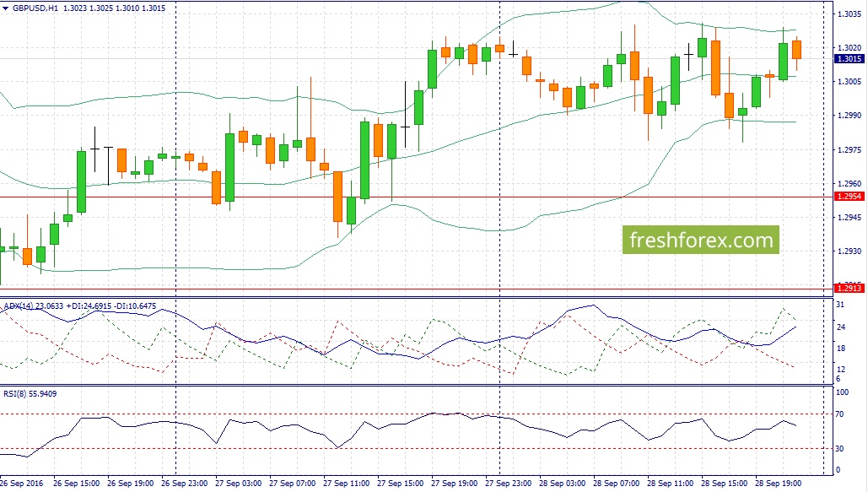Image resolution: width=868 pixels, height=492 pixels.
Task: Click the 1.3035 price scale label
Action: 849,14
